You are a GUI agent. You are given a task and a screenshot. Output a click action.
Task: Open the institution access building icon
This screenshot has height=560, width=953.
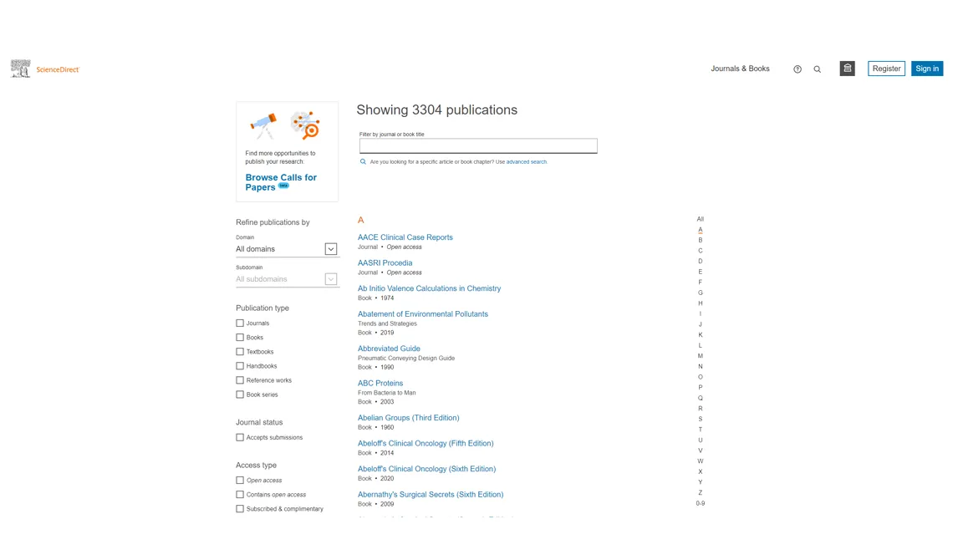coord(847,69)
